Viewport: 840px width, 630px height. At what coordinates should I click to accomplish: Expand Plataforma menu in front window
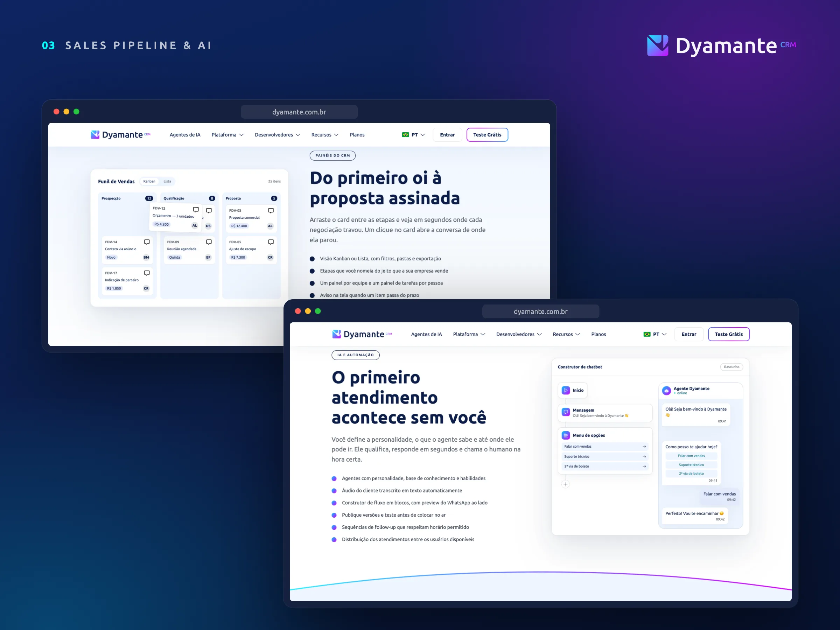(469, 334)
